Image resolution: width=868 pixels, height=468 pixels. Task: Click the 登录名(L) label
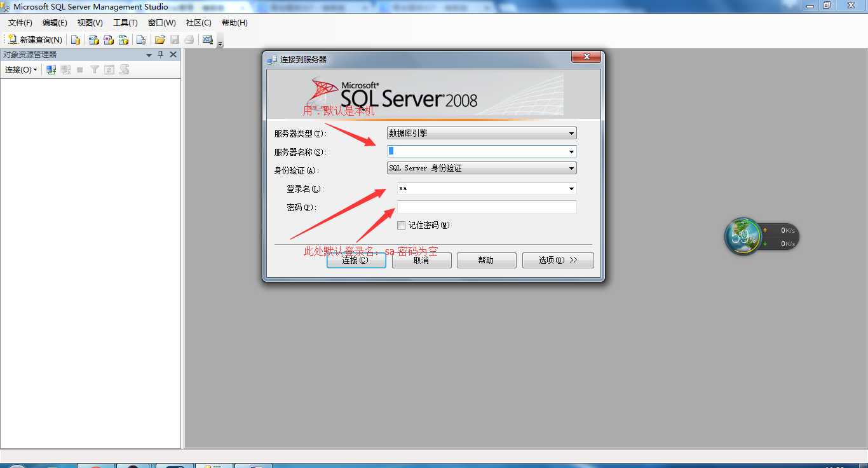click(305, 189)
